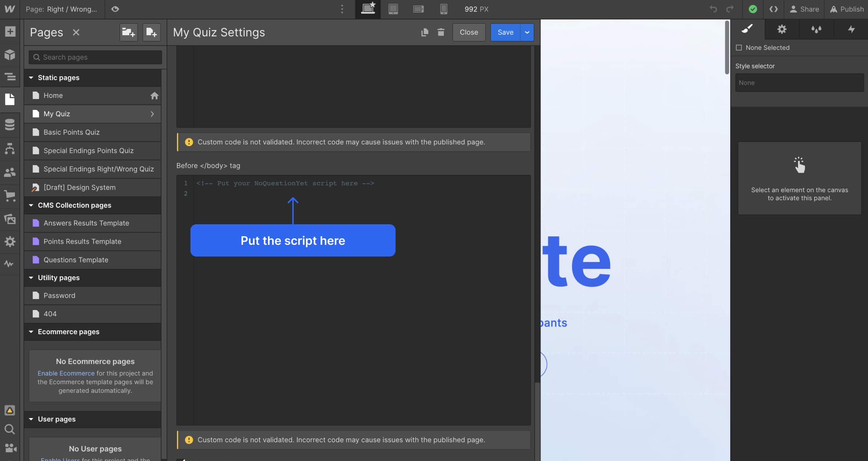Open the Assets panel
Image resolution: width=868 pixels, height=461 pixels.
10,219
